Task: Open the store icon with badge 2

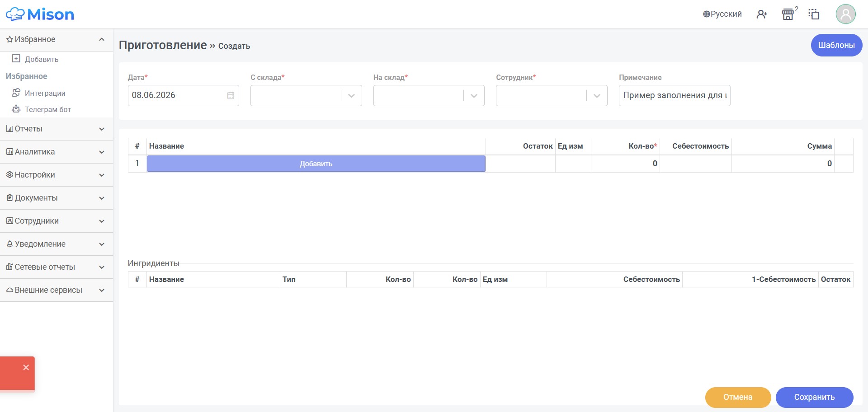Action: pos(788,14)
